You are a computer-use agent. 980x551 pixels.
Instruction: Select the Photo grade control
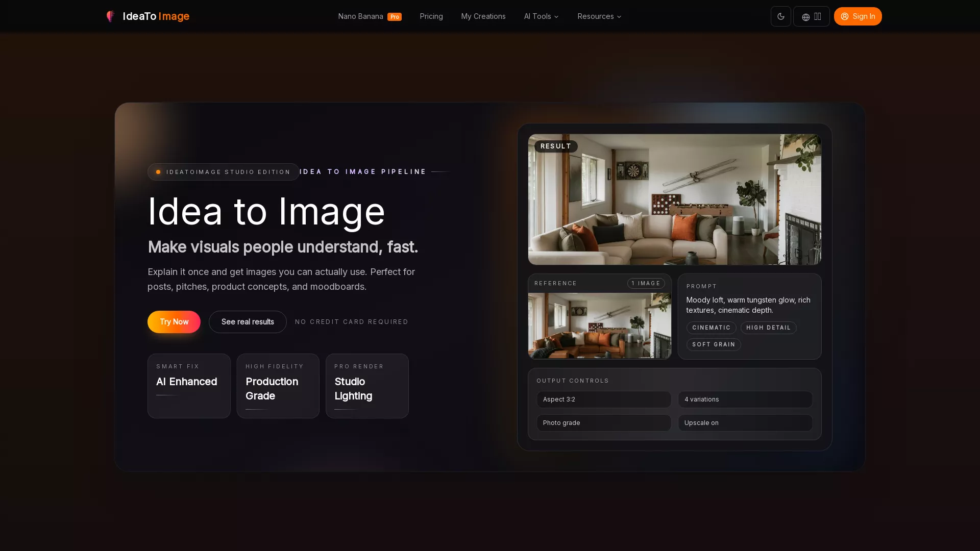(604, 422)
